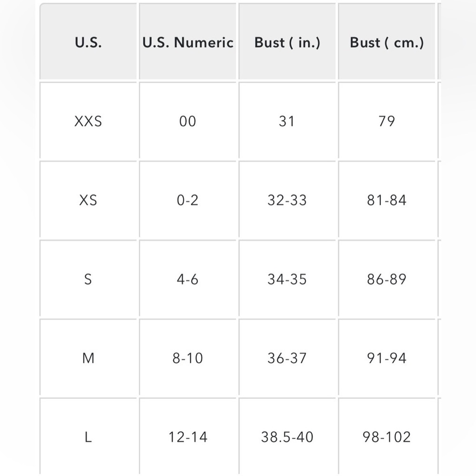The image size is (476, 476).
Task: Click the Bust ( in.) header cell
Action: point(287,41)
